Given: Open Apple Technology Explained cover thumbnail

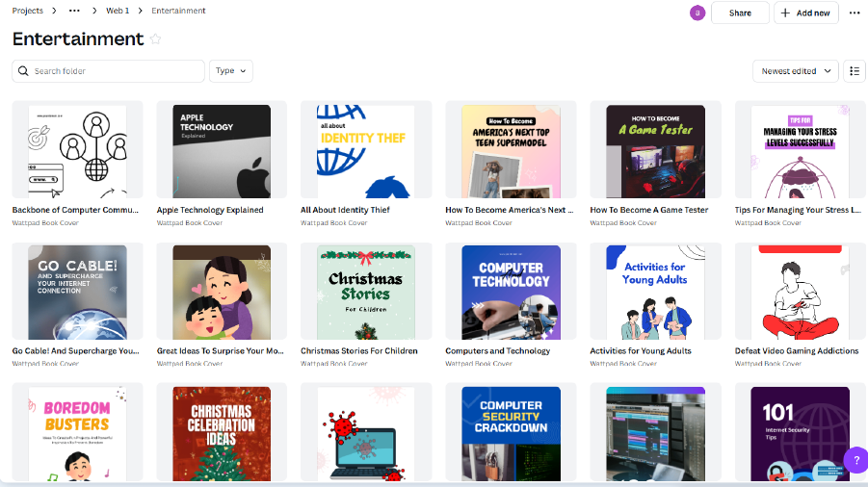Looking at the screenshot, I should (x=222, y=151).
